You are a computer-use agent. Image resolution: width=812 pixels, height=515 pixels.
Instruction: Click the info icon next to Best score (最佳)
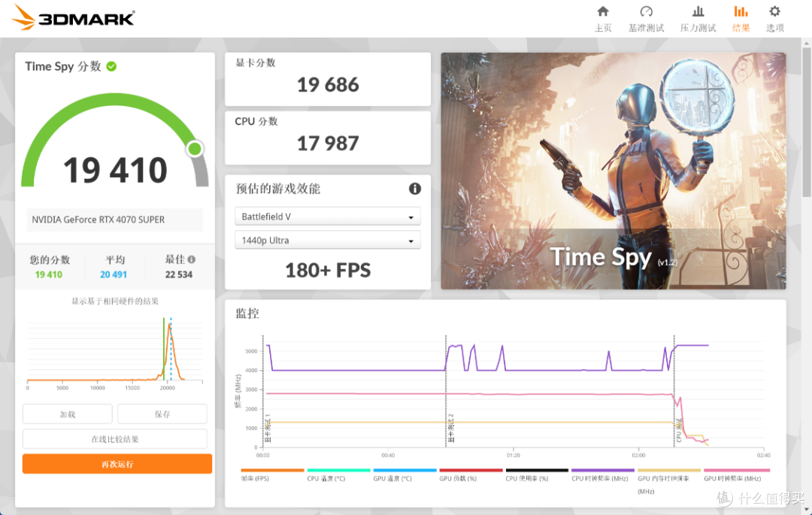[192, 259]
